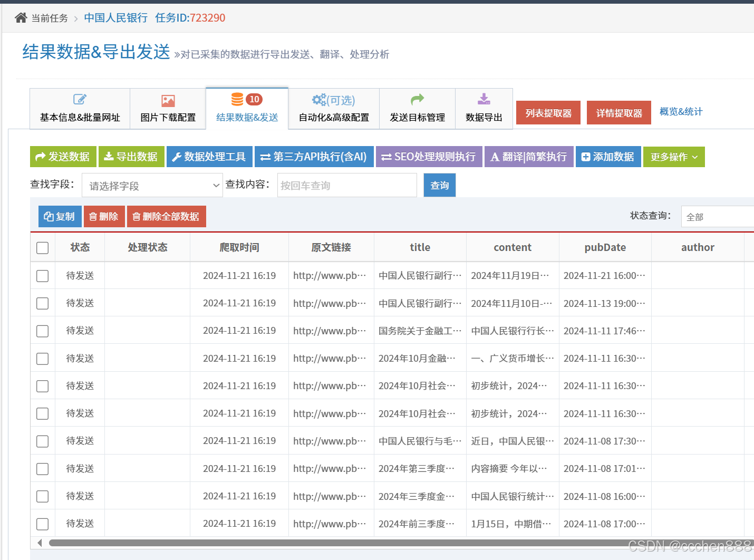This screenshot has height=560, width=754.
Task: Click the gears icon labeled (可选)
Action: (319, 100)
